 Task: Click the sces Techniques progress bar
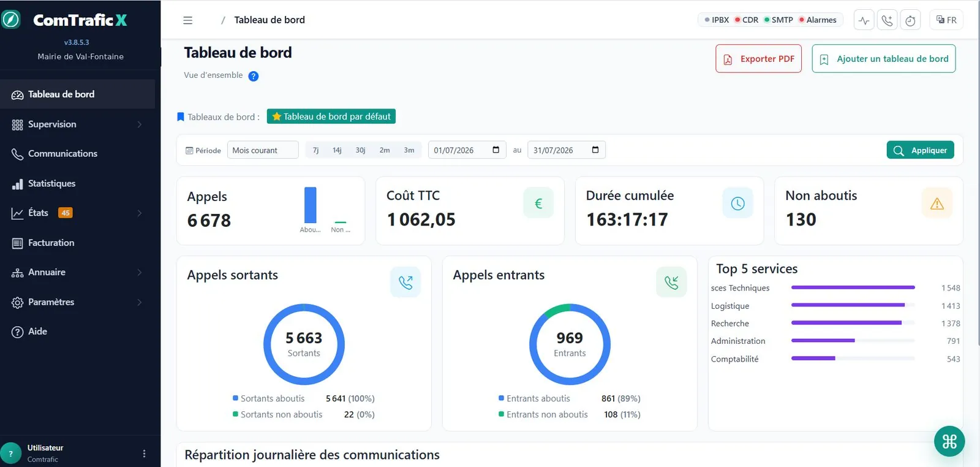point(853,287)
